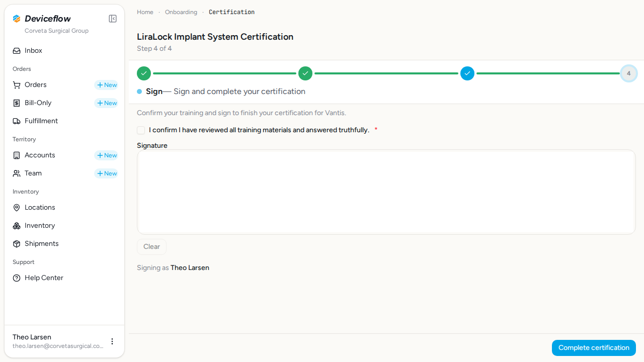Click the Shipments package icon
Viewport: 644px width, 362px height.
(17, 244)
